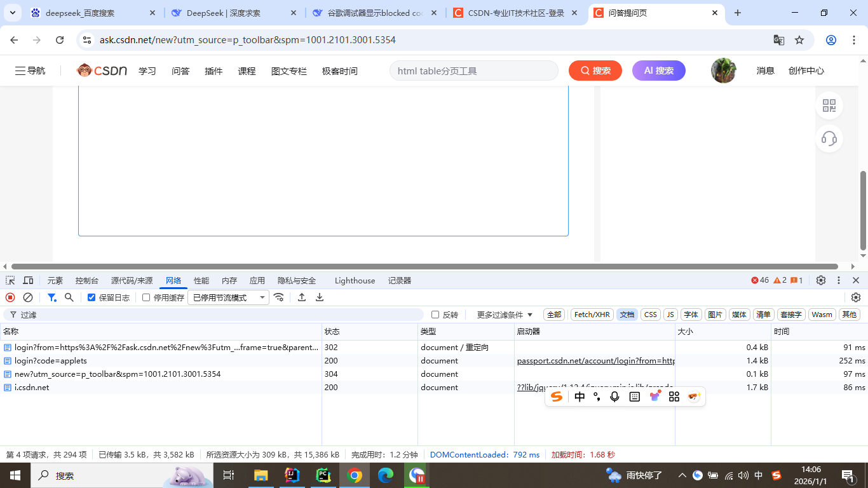The height and width of the screenshot is (488, 868).
Task: Click the 1 issue counter
Action: click(797, 280)
